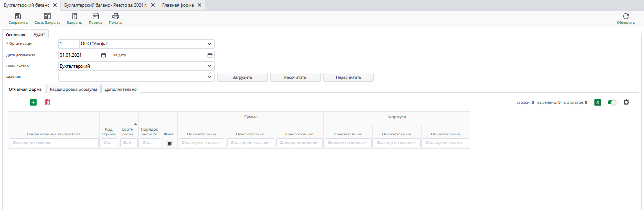This screenshot has width=644, height=210.
Task: Open calendar picker for Дата документа
Action: (x=104, y=55)
